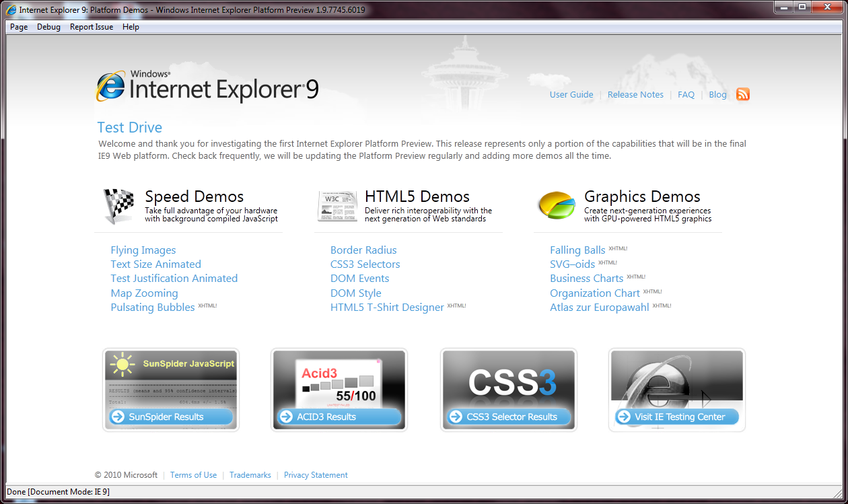Image resolution: width=848 pixels, height=504 pixels.
Task: Click the Internet Explorer 9 logo
Action: point(207,86)
